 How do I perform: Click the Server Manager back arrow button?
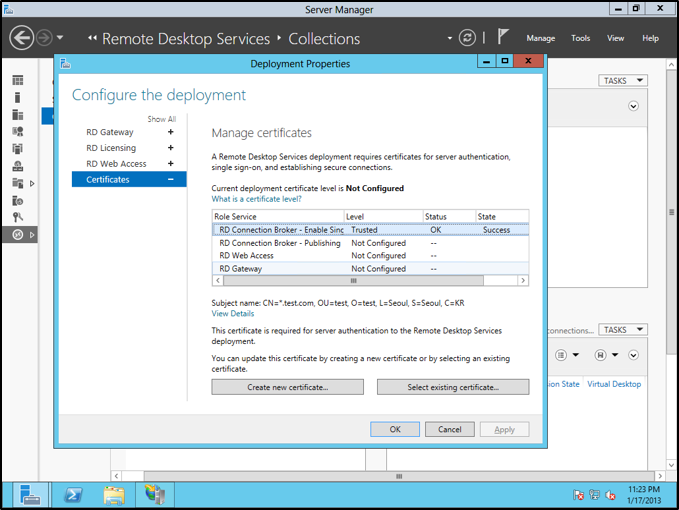(22, 38)
